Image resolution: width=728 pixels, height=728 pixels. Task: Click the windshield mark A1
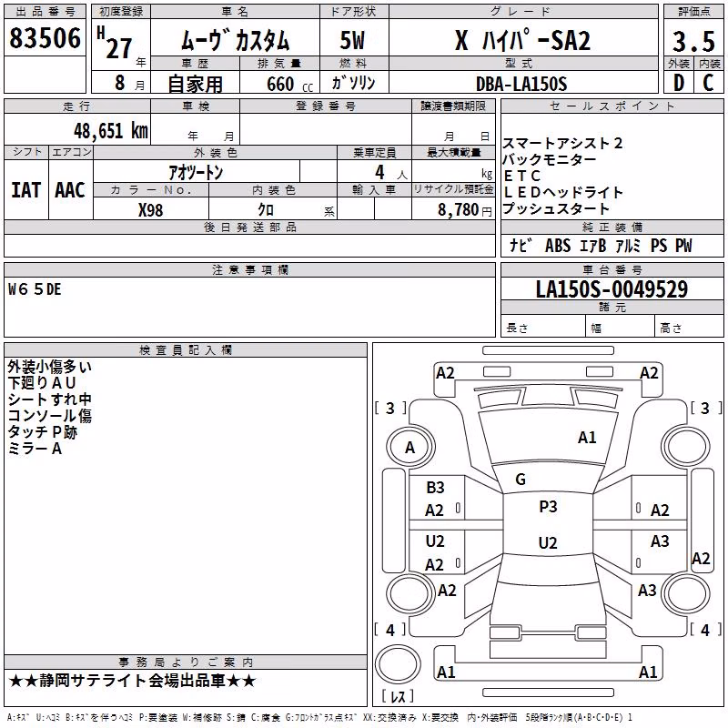click(x=587, y=438)
